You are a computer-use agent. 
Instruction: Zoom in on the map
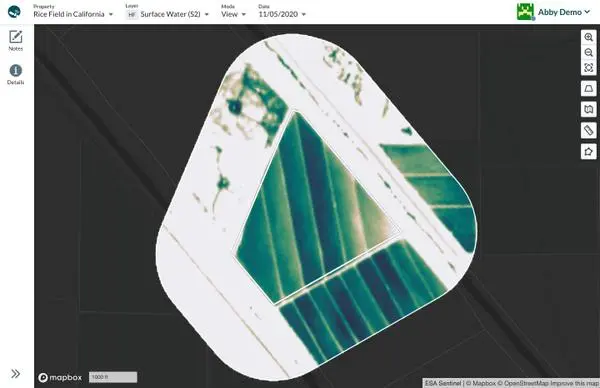point(589,37)
